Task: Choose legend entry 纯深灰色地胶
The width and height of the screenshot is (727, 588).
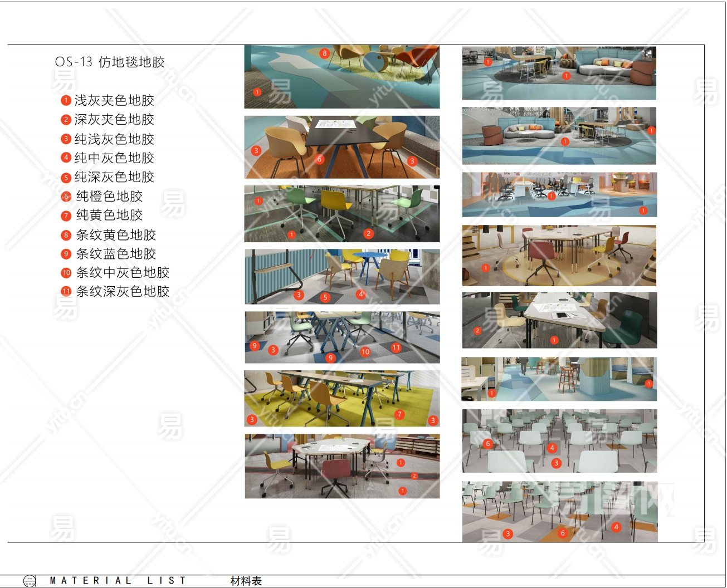Action: click(x=108, y=177)
